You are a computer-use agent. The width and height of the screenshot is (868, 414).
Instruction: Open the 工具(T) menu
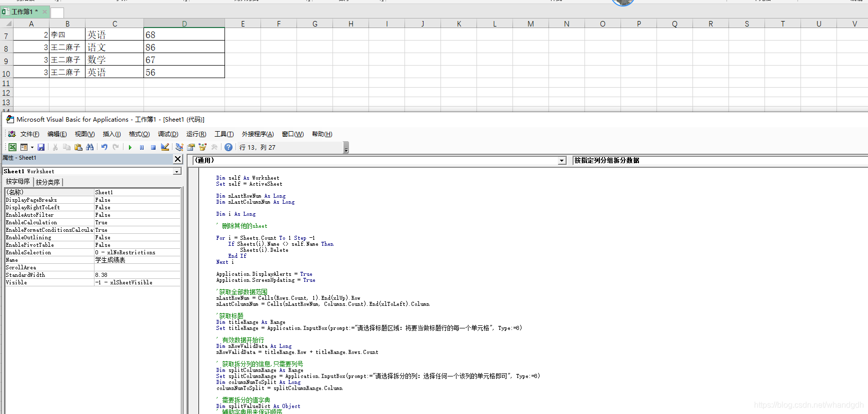click(224, 134)
